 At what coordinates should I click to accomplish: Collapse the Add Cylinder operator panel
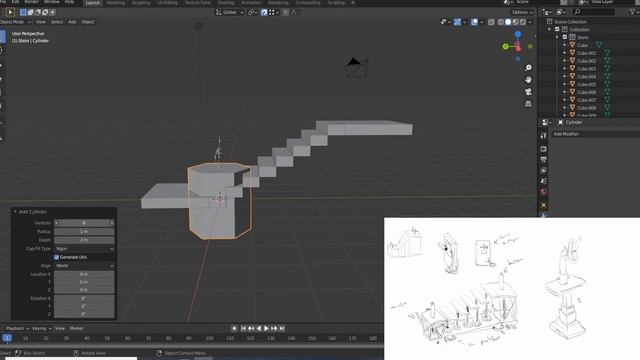[15, 212]
